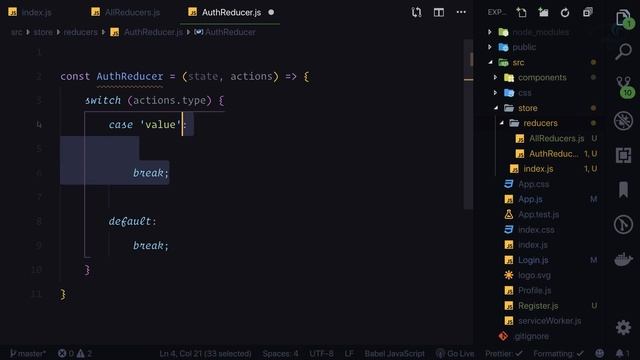This screenshot has width=640, height=360.
Task: Switch to the AllReducers.js editor tab
Action: 126,12
